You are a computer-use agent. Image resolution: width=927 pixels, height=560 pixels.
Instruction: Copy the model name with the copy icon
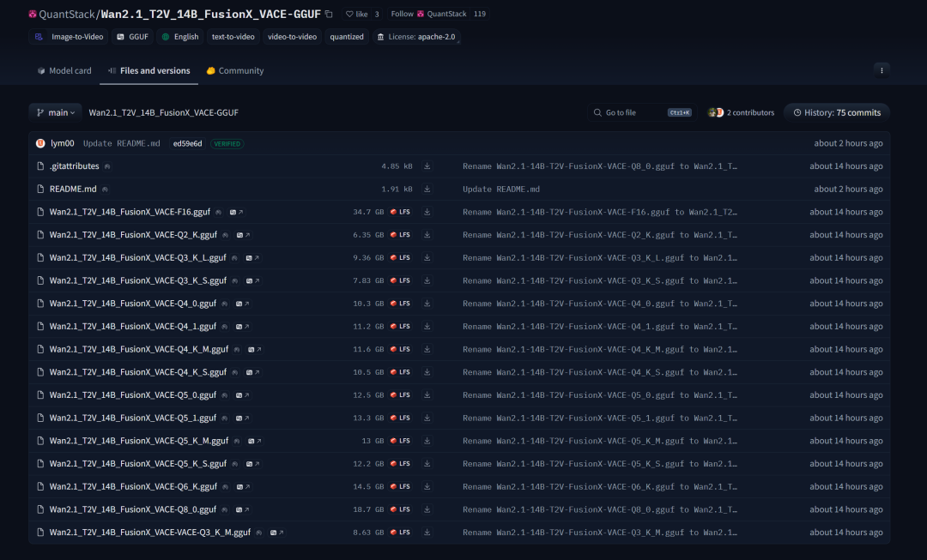point(329,15)
